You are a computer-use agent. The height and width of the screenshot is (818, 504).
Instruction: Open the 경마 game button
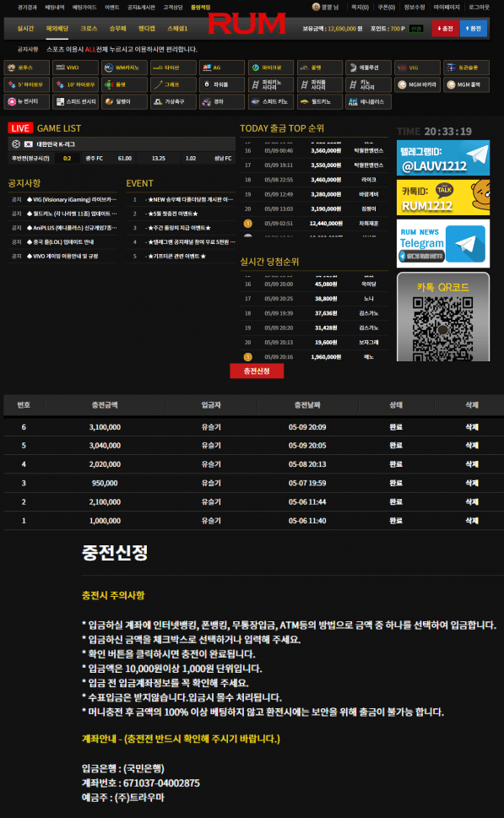pos(222,102)
